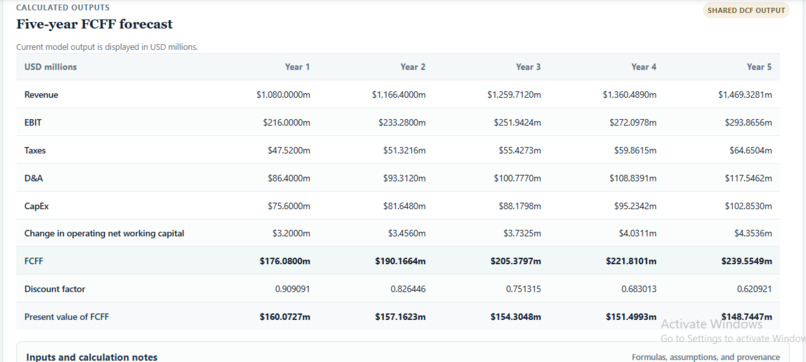This screenshot has width=806, height=362.
Task: Click Year 2 FCFF $190.1664m
Action: [400, 261]
